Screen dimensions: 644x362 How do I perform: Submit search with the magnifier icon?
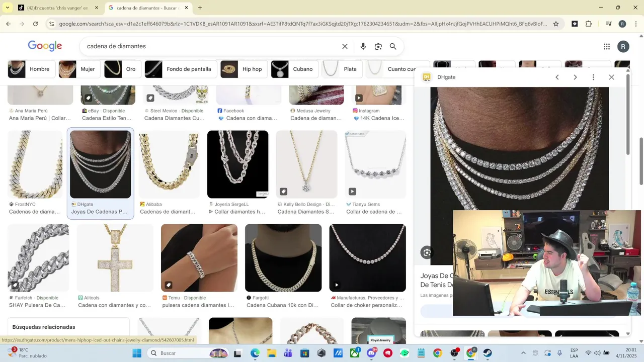click(393, 46)
